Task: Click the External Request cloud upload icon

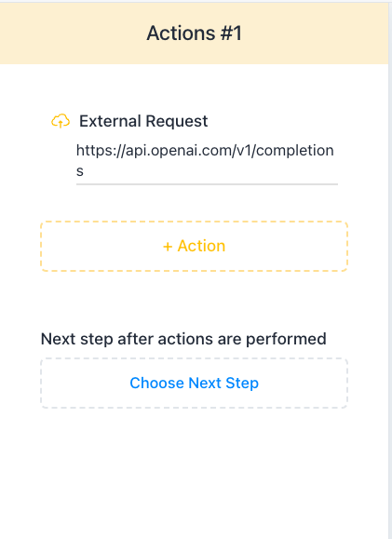Action: [61, 121]
